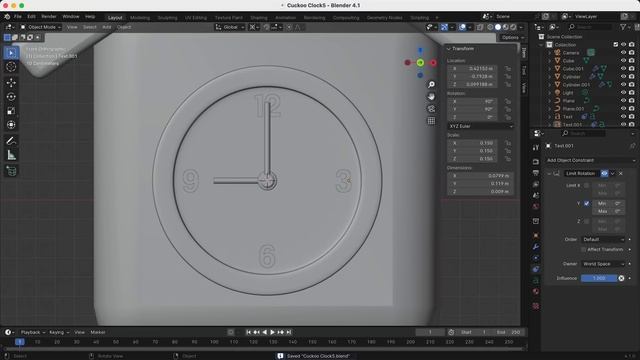Viewport: 640px width, 360px height.
Task: Adjust the constraint Influence slider
Action: pyautogui.click(x=599, y=278)
